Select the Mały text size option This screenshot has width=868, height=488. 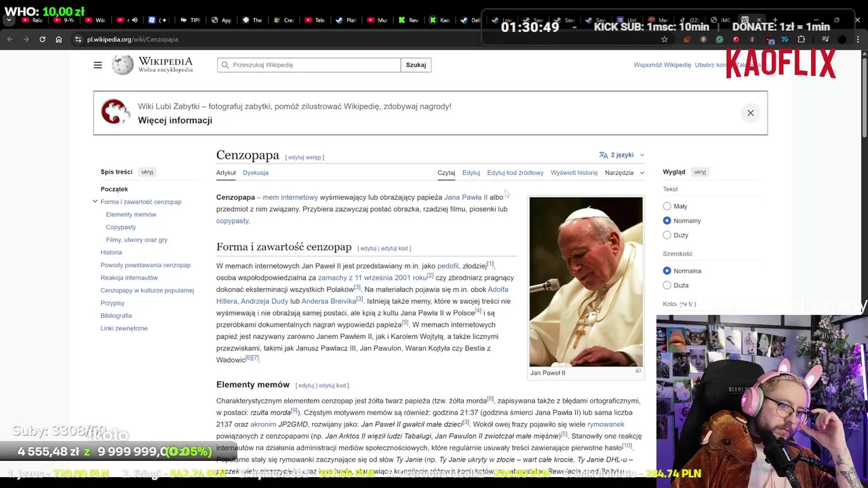(x=667, y=206)
